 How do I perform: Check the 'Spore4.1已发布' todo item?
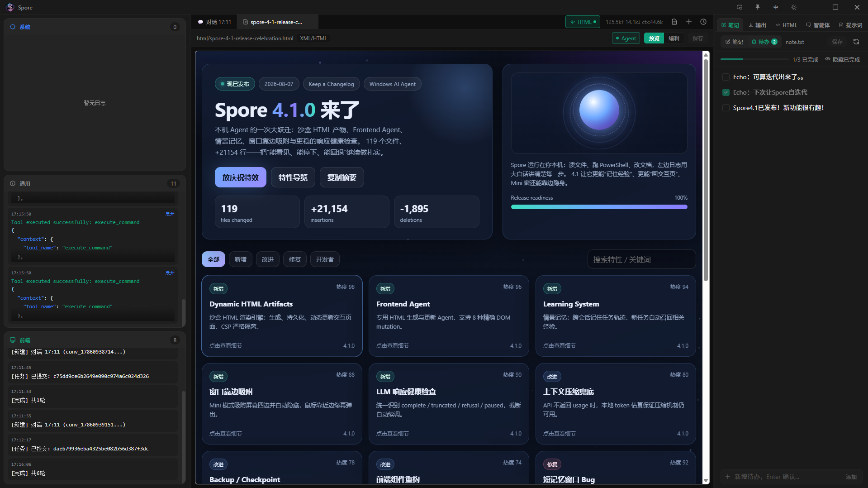click(x=726, y=108)
